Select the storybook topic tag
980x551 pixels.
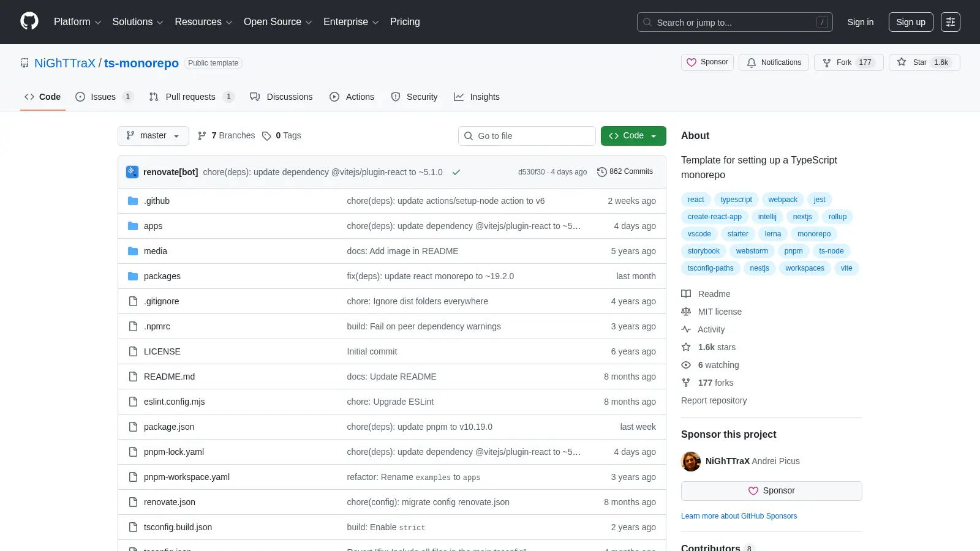click(704, 251)
